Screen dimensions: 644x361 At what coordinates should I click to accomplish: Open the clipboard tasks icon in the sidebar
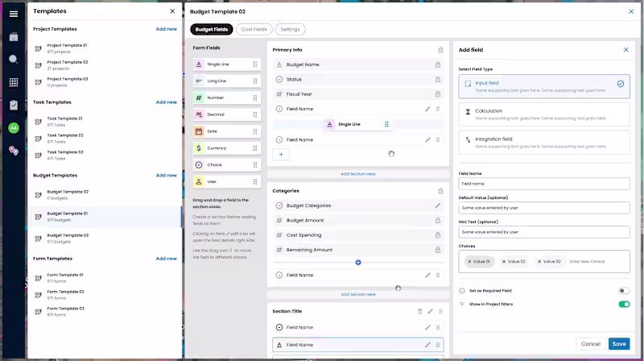(14, 106)
